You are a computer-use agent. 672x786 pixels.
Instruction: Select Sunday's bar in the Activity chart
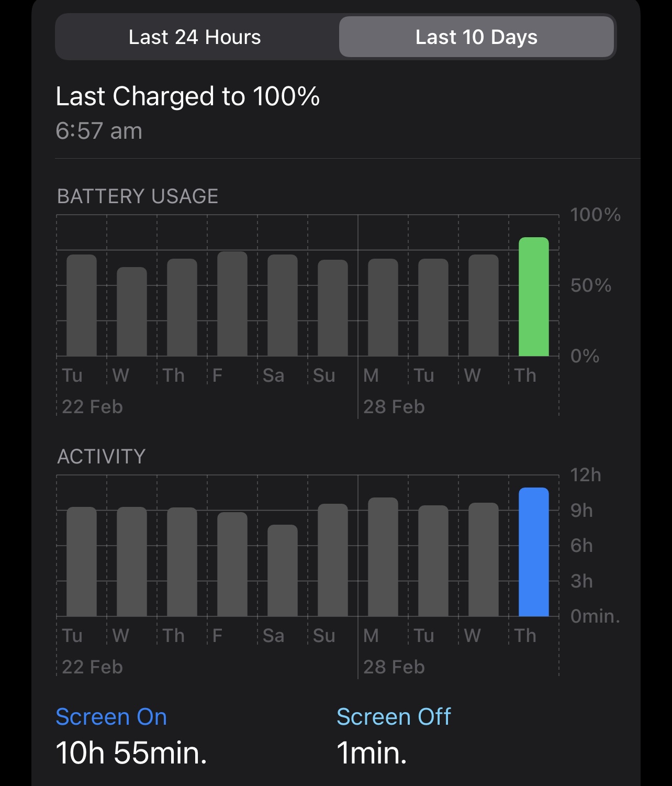(x=332, y=560)
